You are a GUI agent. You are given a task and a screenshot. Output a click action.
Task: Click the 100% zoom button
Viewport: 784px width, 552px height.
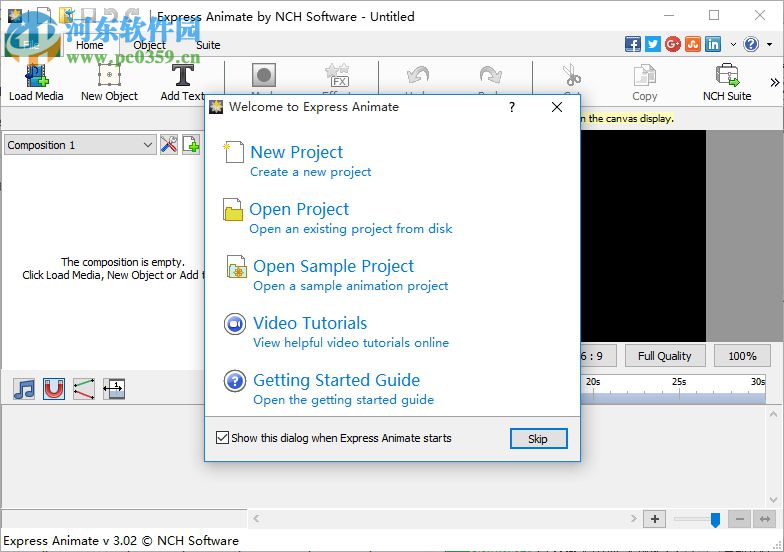click(742, 356)
